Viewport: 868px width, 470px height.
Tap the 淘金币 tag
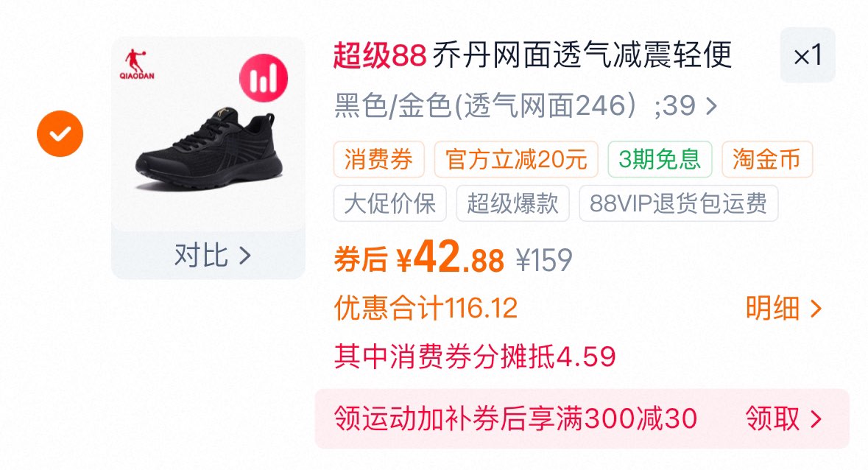click(767, 159)
